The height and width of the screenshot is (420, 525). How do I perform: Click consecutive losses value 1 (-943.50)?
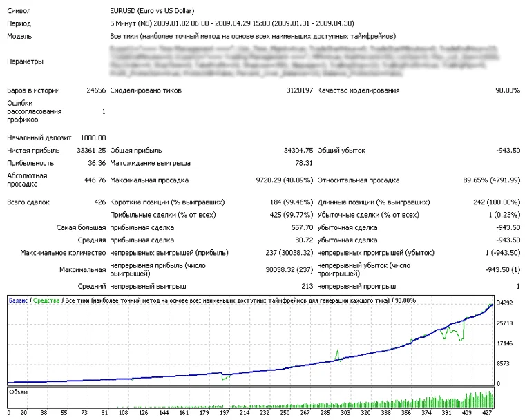[503, 253]
